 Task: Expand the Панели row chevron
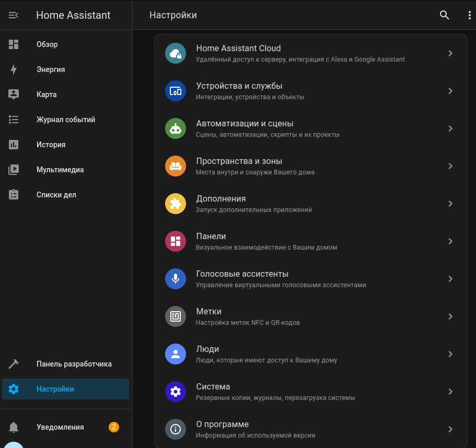(x=450, y=241)
